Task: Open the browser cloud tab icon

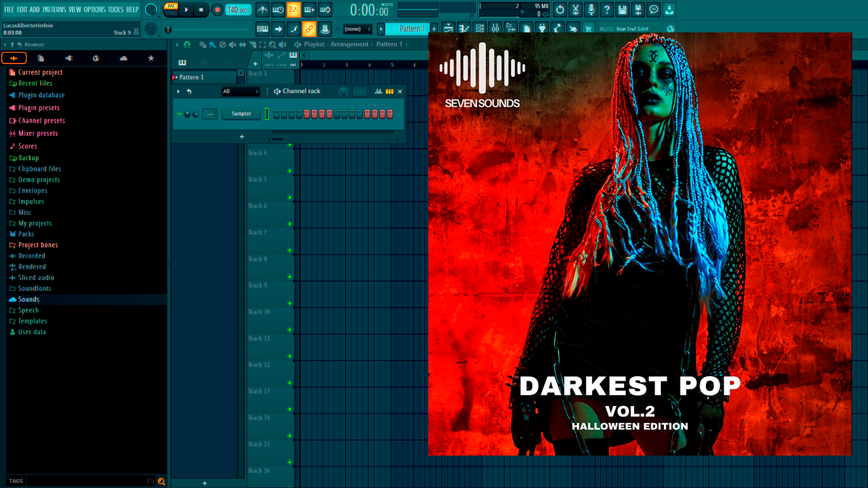Action: (x=123, y=58)
